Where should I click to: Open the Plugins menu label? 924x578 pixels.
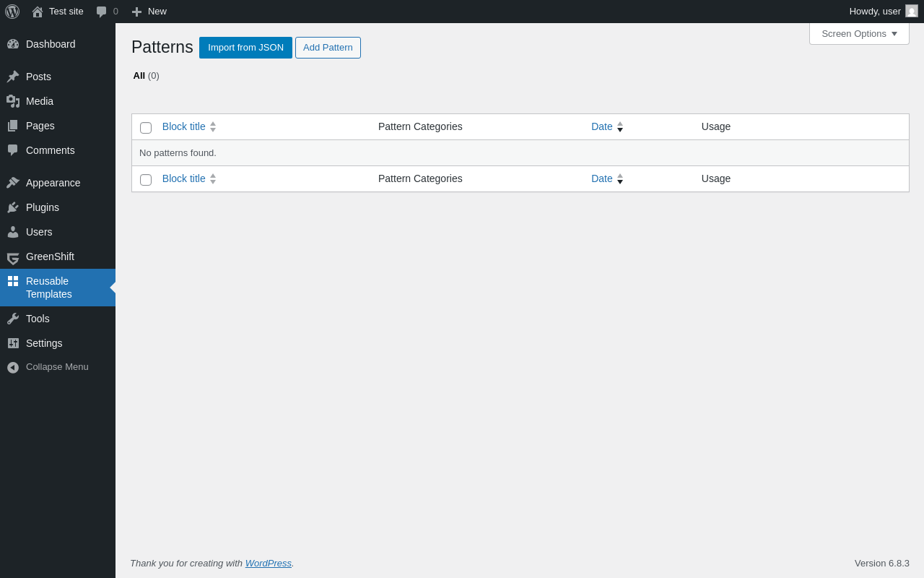[x=43, y=207]
